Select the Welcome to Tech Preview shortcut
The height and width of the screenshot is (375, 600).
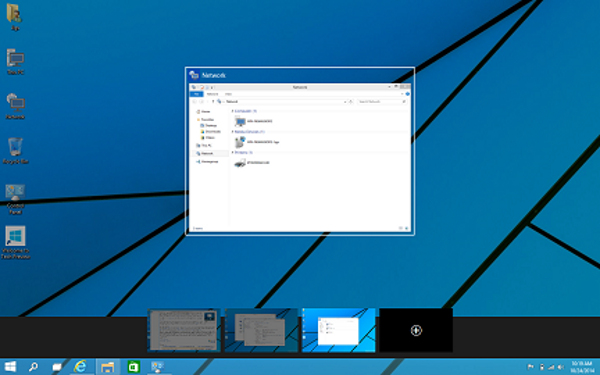click(15, 242)
